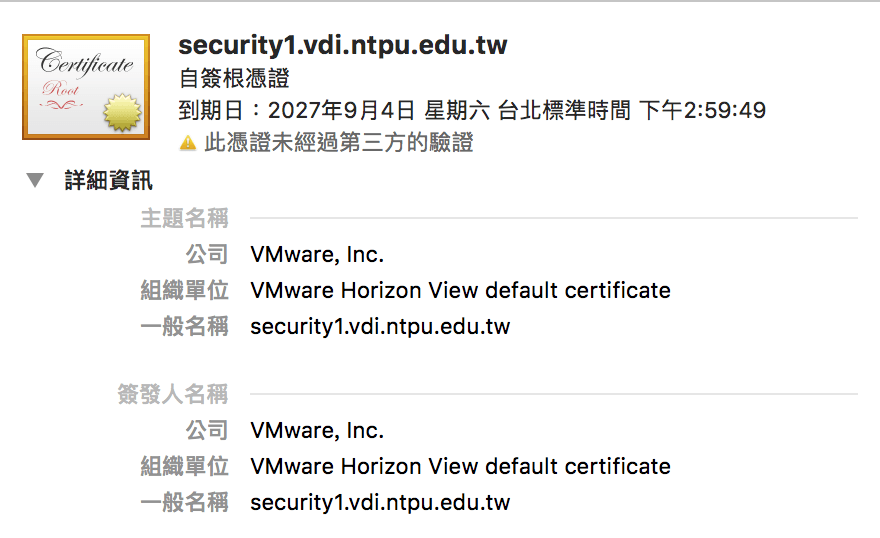The width and height of the screenshot is (880, 538).
Task: Select subject 公司 value VMware, Inc.
Action: [317, 255]
